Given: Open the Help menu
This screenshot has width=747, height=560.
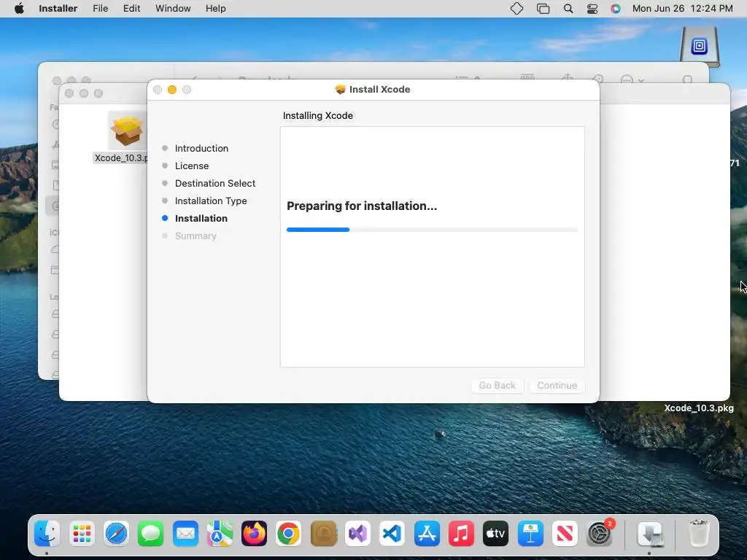Looking at the screenshot, I should (215, 9).
